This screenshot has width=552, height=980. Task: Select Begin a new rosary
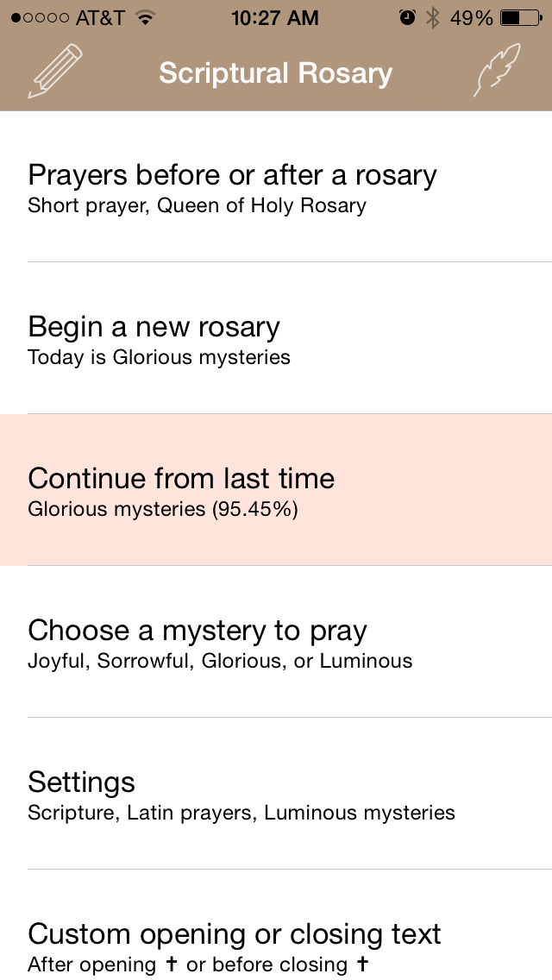[x=154, y=327]
